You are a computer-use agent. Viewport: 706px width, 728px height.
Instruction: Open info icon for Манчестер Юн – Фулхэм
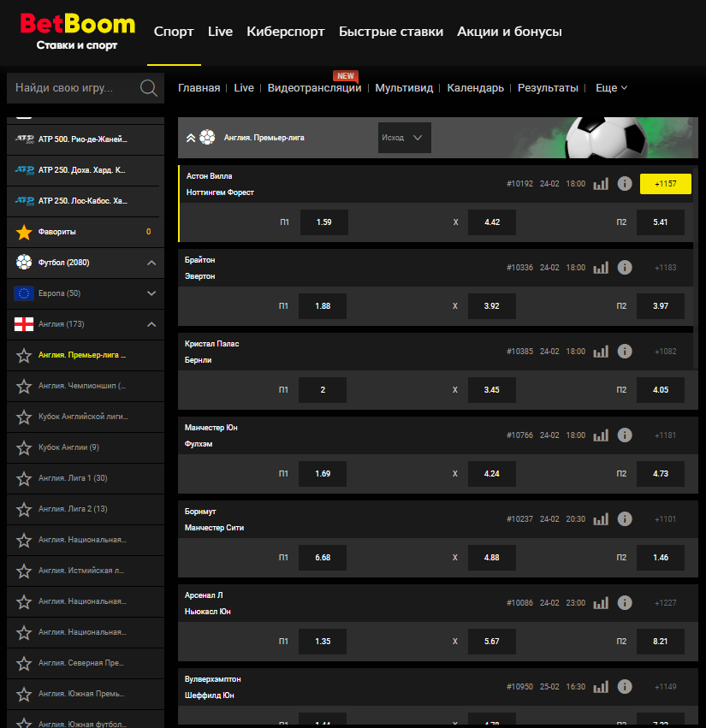point(624,435)
